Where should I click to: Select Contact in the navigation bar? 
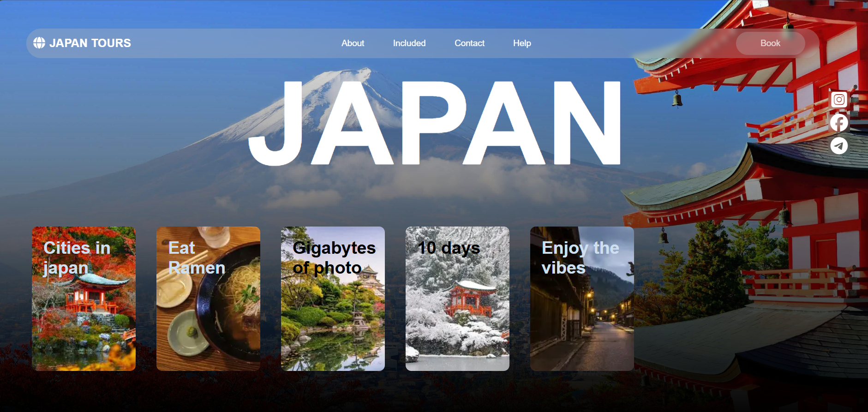tap(469, 43)
